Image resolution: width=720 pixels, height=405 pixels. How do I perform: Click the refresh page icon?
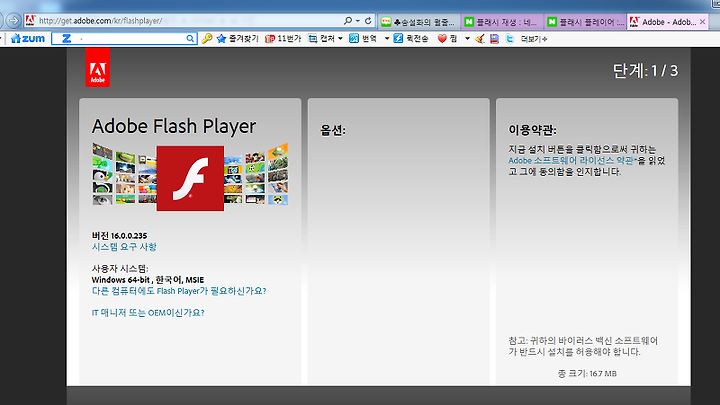(x=368, y=21)
